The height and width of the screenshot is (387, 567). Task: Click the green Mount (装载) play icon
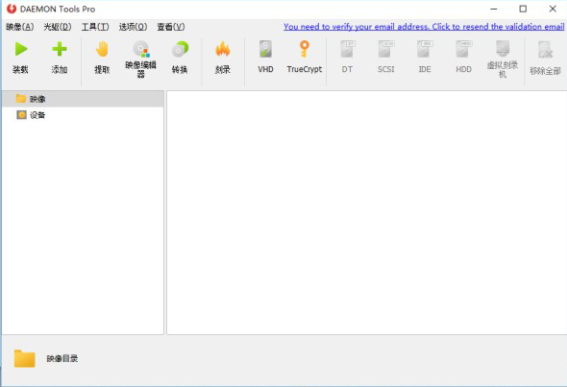pyautogui.click(x=21, y=49)
